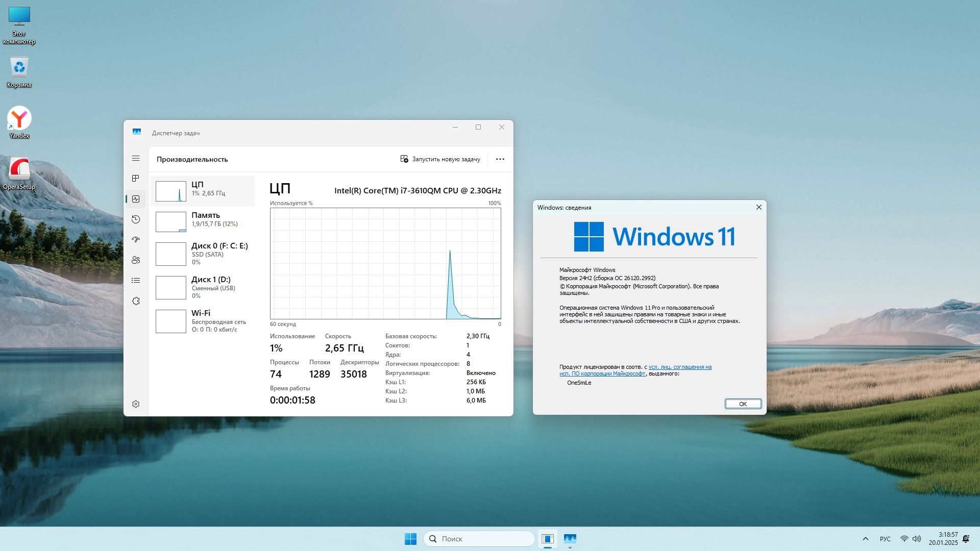Click the CPU usage graph
The width and height of the screenshot is (980, 551).
385,263
